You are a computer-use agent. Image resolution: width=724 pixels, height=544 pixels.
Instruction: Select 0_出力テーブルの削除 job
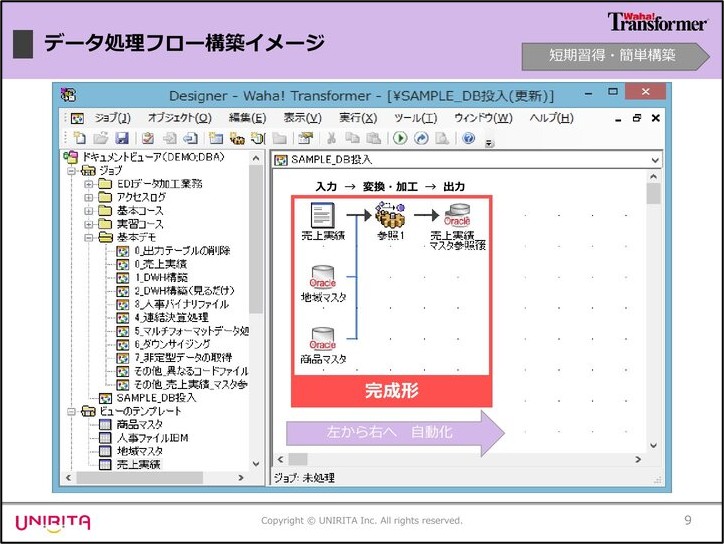tap(182, 251)
